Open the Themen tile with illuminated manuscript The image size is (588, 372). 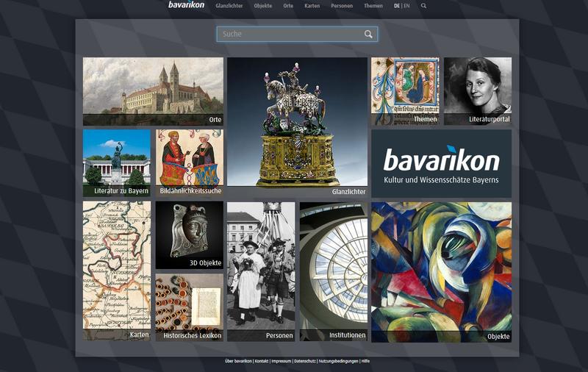pyautogui.click(x=405, y=91)
